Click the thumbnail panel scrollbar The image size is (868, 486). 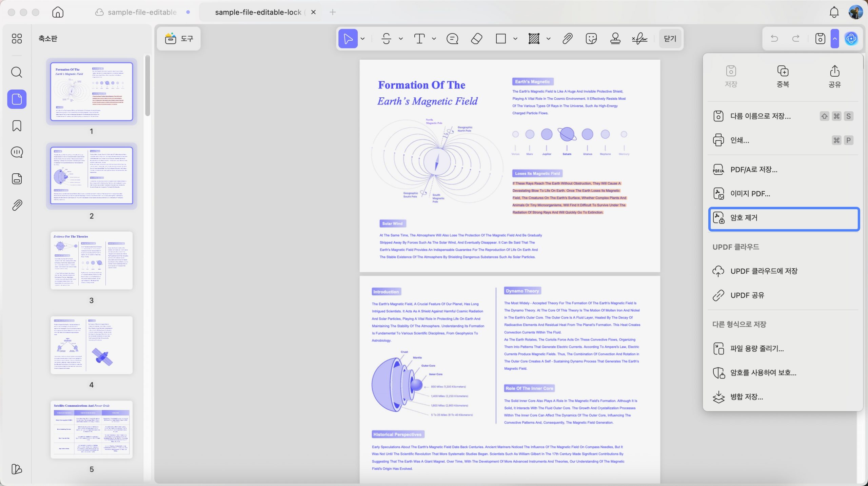click(x=147, y=85)
